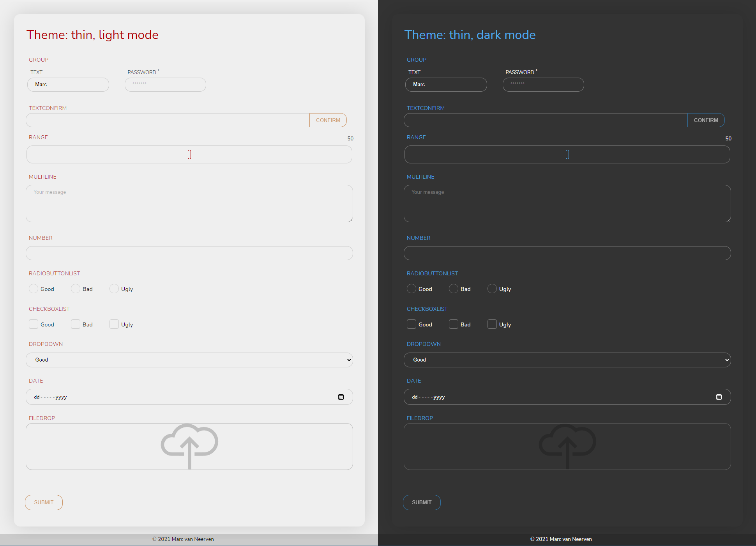Click the cloud upload icon in light mode Filedrop
This screenshot has height=546, width=756.
pyautogui.click(x=189, y=447)
